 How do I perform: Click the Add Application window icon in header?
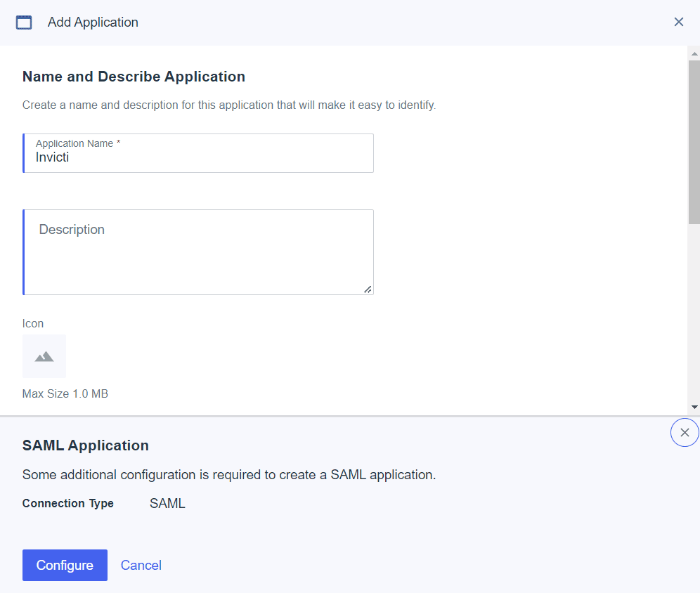23,22
